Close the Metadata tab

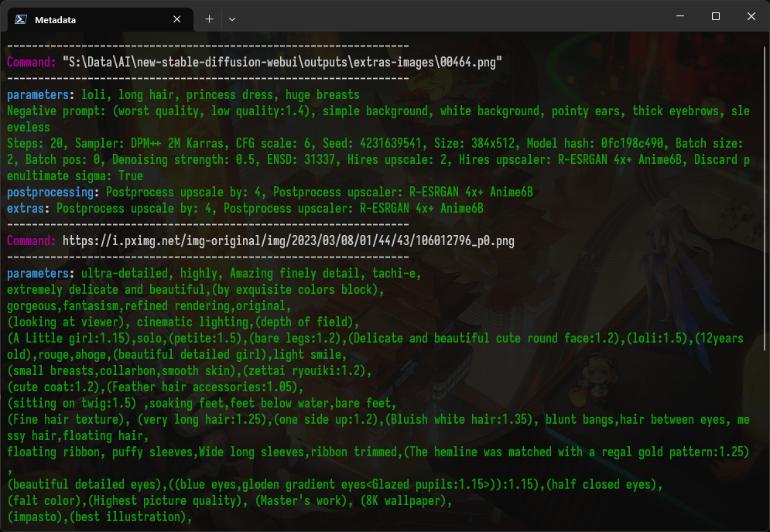(176, 19)
